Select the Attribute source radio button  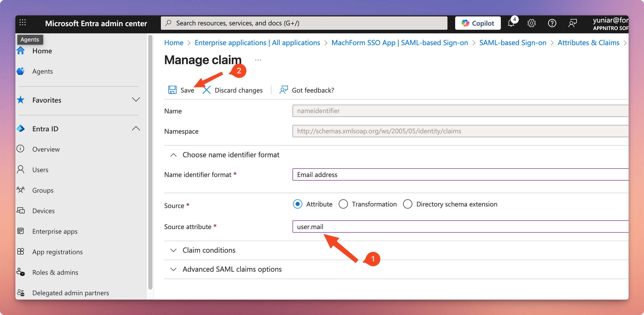(298, 204)
